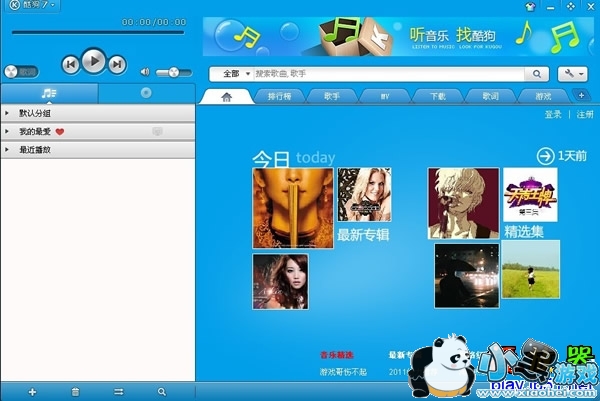Switch to mini mode window icon
600x401 pixels.
(x=571, y=7)
